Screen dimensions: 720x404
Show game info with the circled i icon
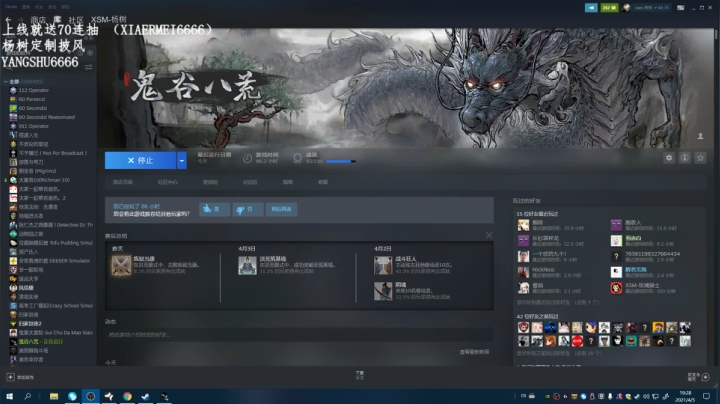pyautogui.click(x=685, y=158)
